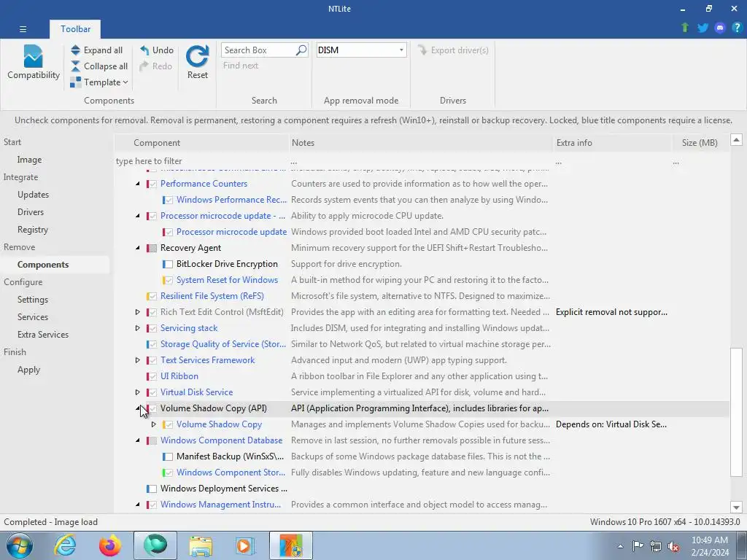Open the Services page in sidebar

(x=33, y=317)
